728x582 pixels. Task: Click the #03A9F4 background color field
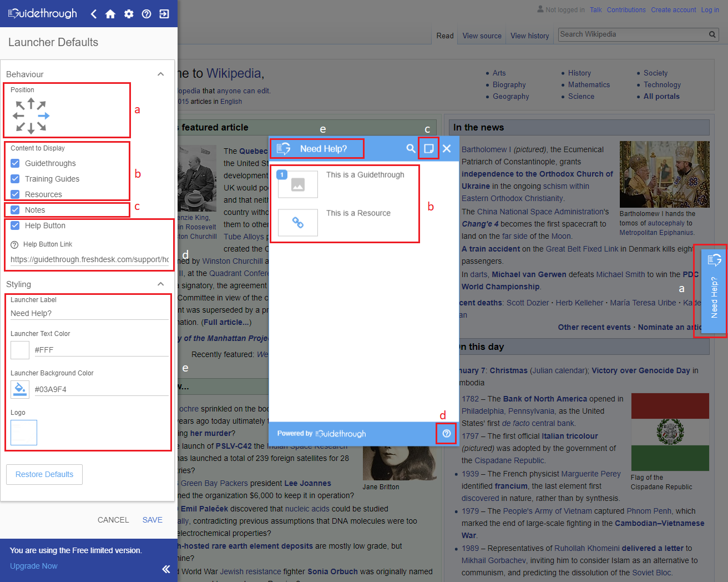point(102,389)
